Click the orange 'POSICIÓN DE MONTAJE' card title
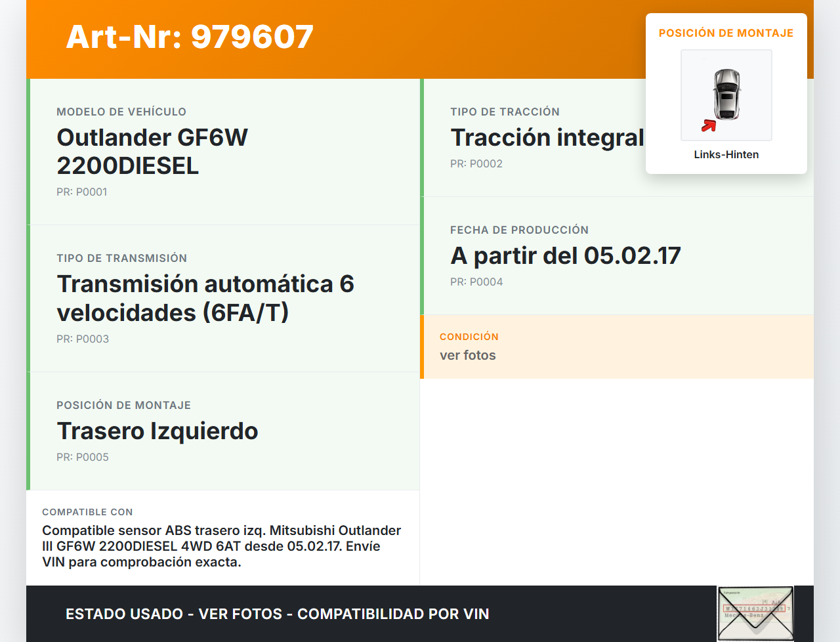This screenshot has height=642, width=840. pos(726,33)
